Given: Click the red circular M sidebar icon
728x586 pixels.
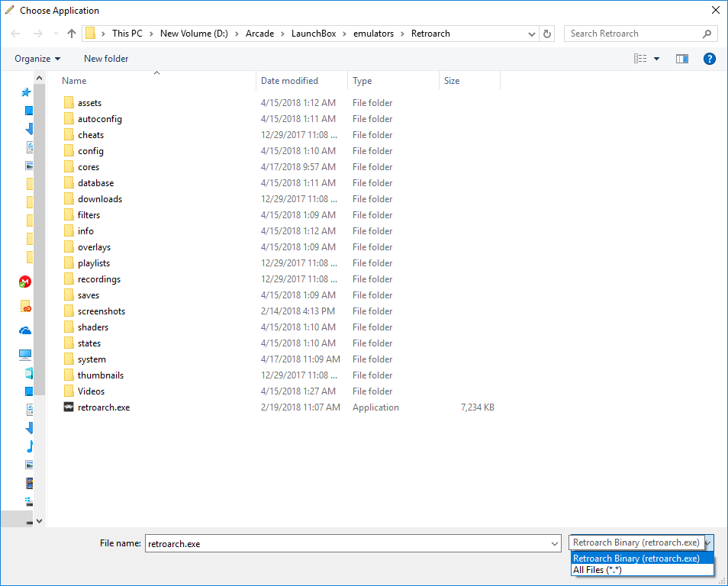Looking at the screenshot, I should 24,282.
